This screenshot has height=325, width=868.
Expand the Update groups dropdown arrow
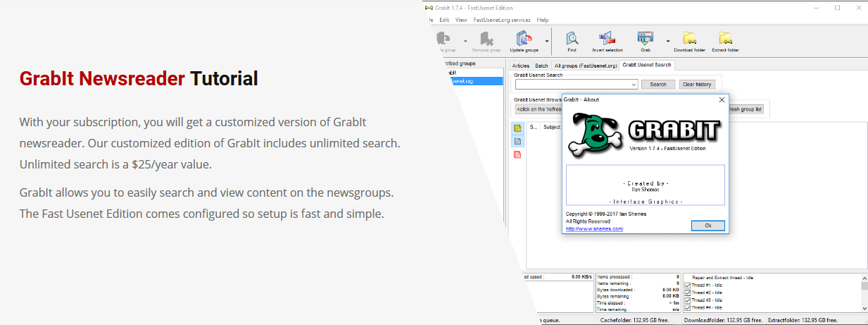546,41
